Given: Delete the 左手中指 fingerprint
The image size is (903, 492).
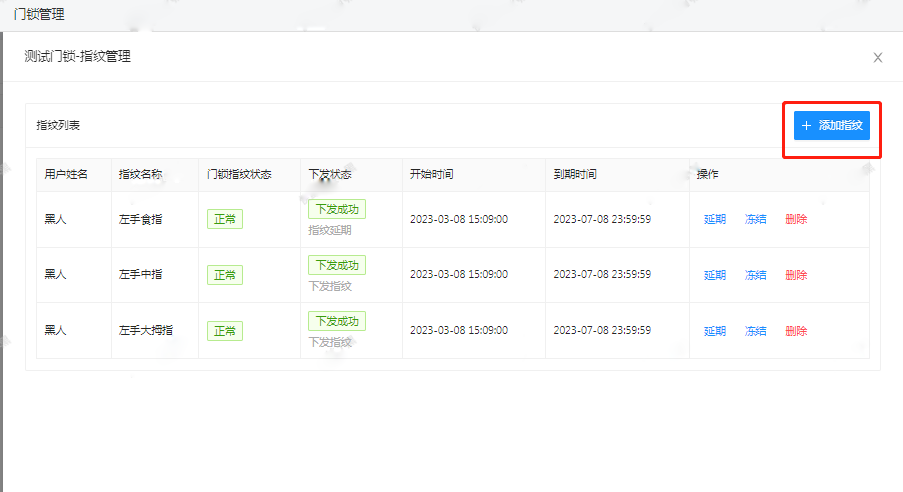Looking at the screenshot, I should (x=796, y=275).
